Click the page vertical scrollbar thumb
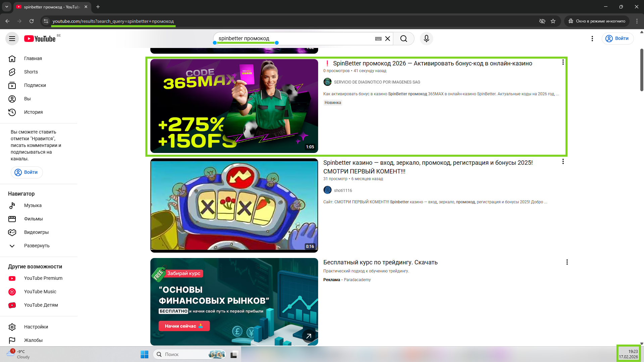The height and width of the screenshot is (362, 644). [x=642, y=70]
